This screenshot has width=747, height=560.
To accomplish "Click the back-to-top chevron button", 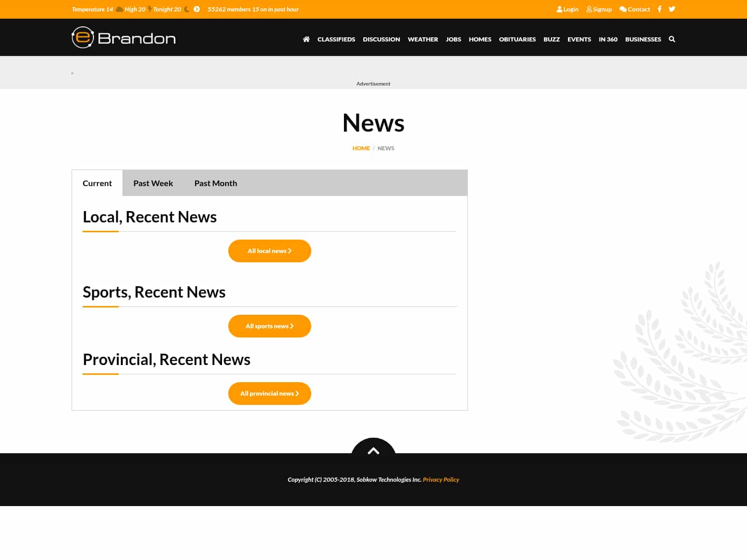I will pos(374,447).
